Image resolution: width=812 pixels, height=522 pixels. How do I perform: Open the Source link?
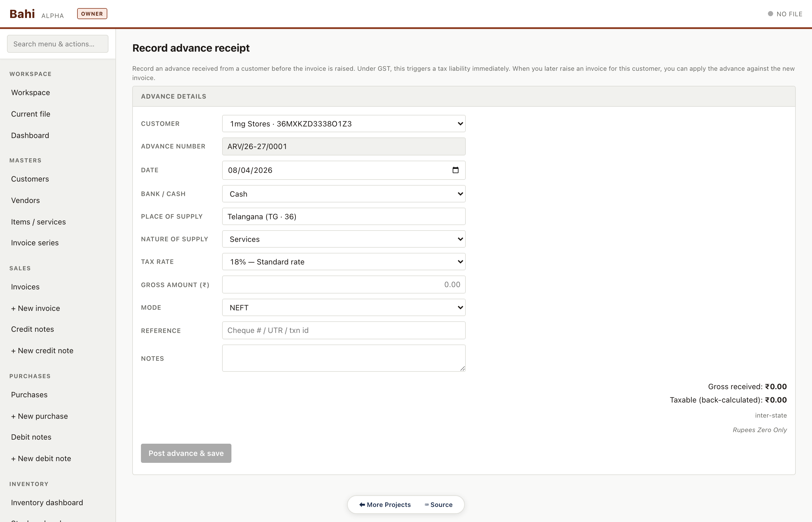coord(438,505)
